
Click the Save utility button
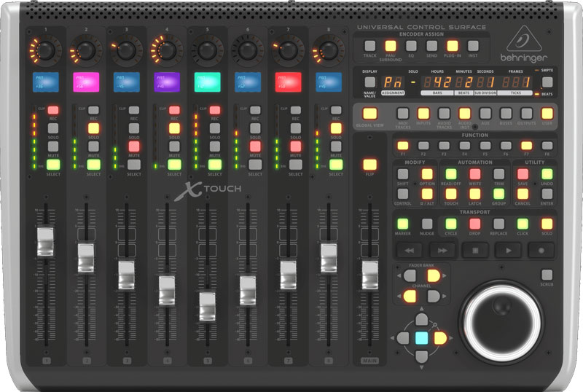[523, 173]
